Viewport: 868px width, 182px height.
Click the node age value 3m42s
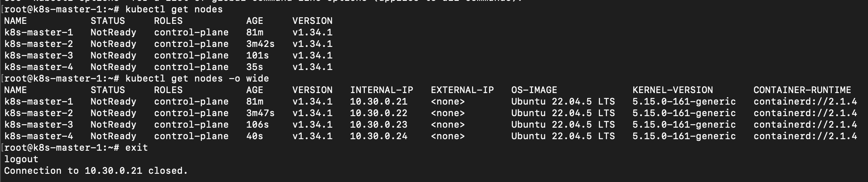[x=260, y=44]
